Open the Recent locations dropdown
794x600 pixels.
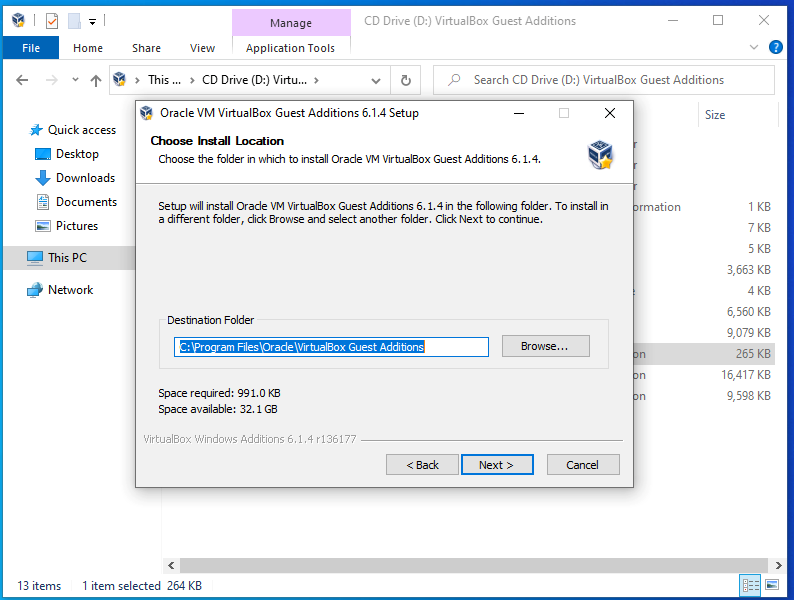point(75,79)
